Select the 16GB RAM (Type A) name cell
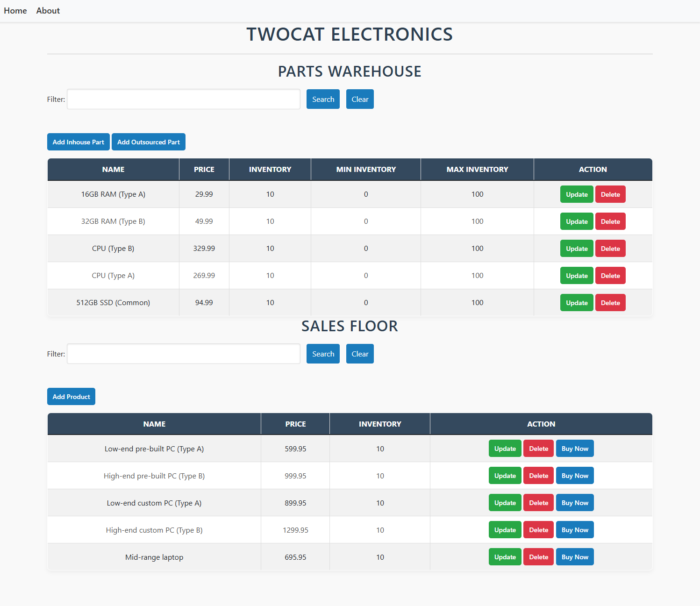700x606 pixels. tap(113, 194)
